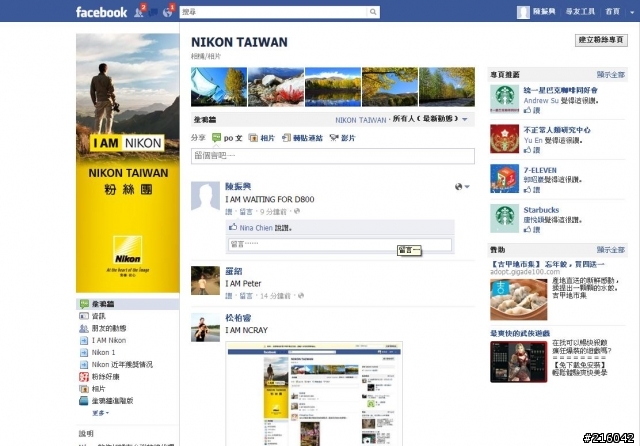Click the avatar of the I AM Peter post
Viewport: 640px width, 446px height.
click(205, 280)
